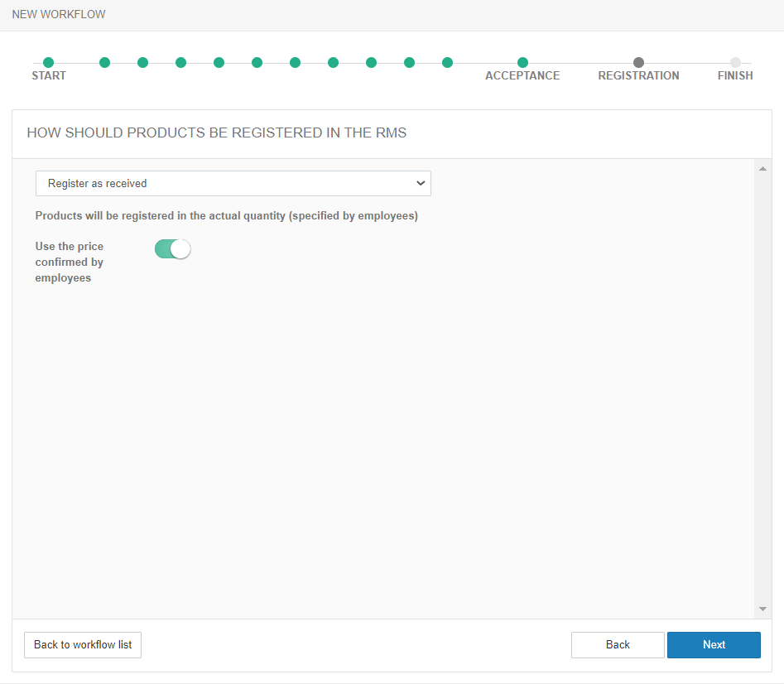
Task: Click the vertical scrollbar track in panel
Action: (x=762, y=389)
